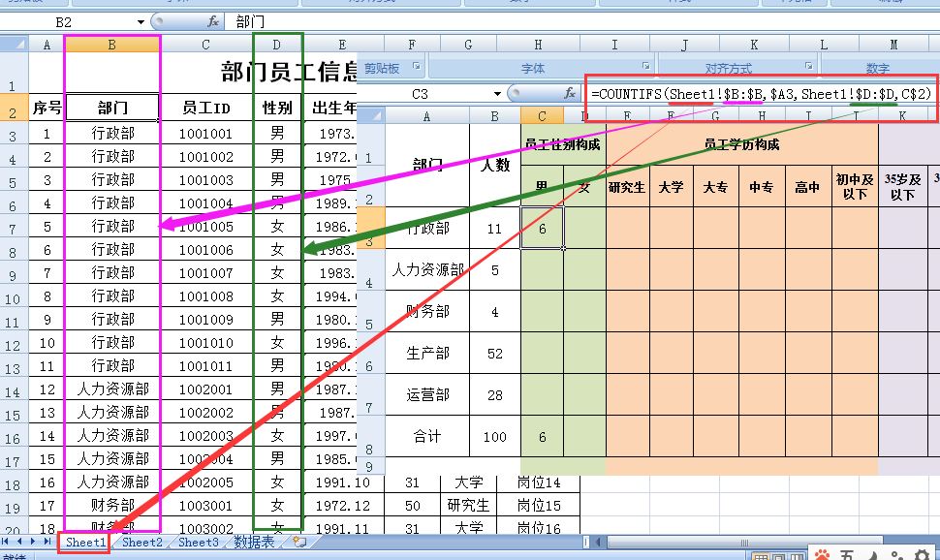Click the 部门 header cell B2

tap(112, 108)
